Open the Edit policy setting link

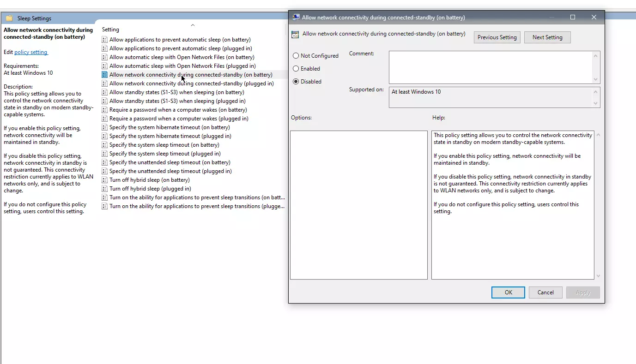point(31,52)
